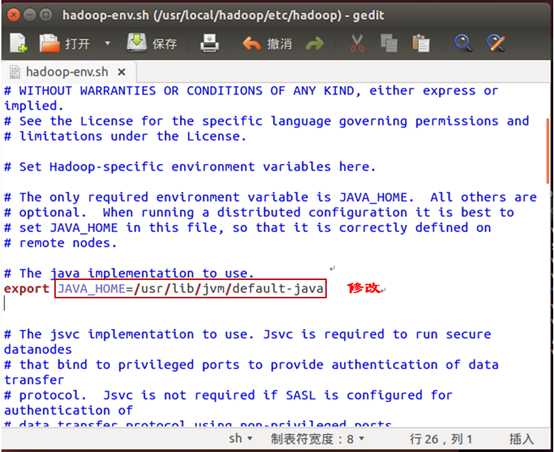Create a new document with the toolbar icon
Screen dimensions: 554x452
coord(19,43)
